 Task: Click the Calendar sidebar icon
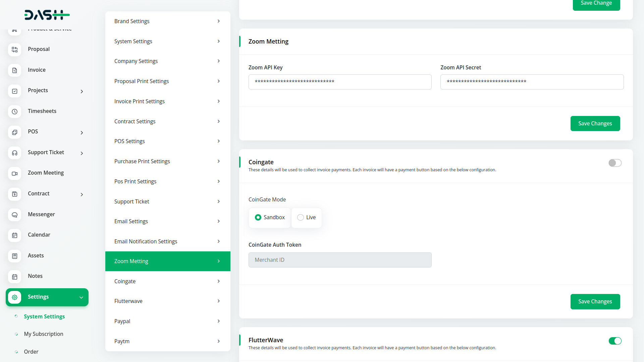[14, 235]
